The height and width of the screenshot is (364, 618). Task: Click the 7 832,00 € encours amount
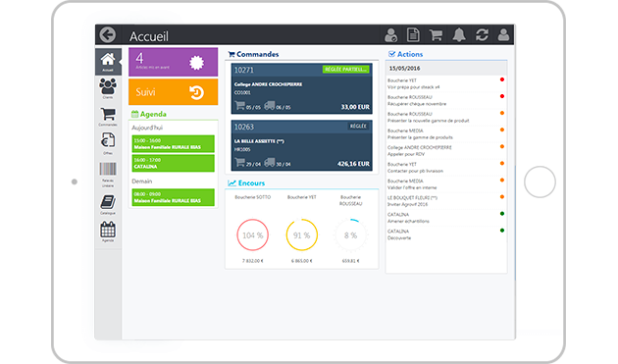click(253, 261)
